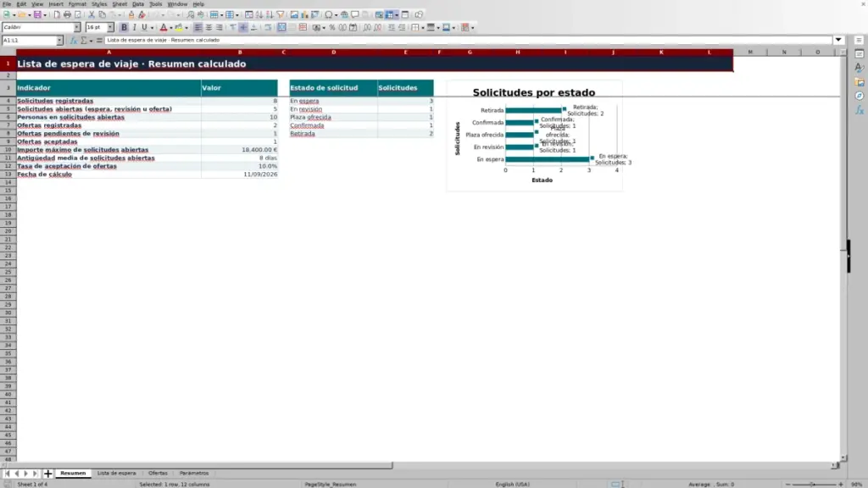Click the Cut scissors icon
The image size is (868, 488).
click(x=92, y=15)
